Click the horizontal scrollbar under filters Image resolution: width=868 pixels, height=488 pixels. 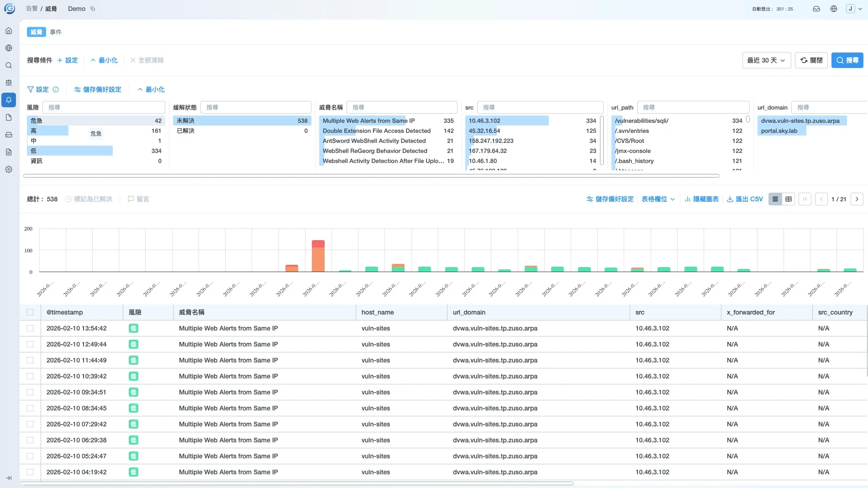pyautogui.click(x=371, y=176)
